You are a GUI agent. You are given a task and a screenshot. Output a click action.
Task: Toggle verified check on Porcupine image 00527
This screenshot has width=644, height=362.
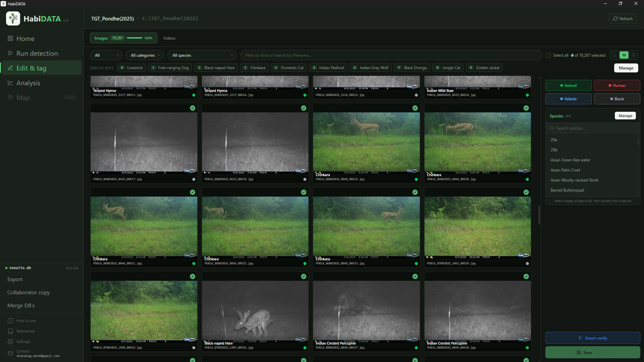click(x=415, y=276)
